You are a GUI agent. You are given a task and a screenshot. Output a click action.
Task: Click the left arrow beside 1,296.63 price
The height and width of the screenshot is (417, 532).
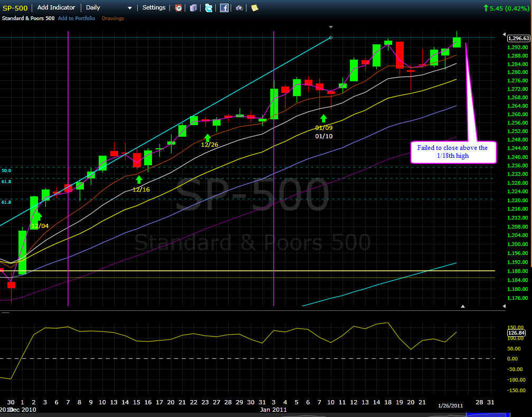pos(504,34)
